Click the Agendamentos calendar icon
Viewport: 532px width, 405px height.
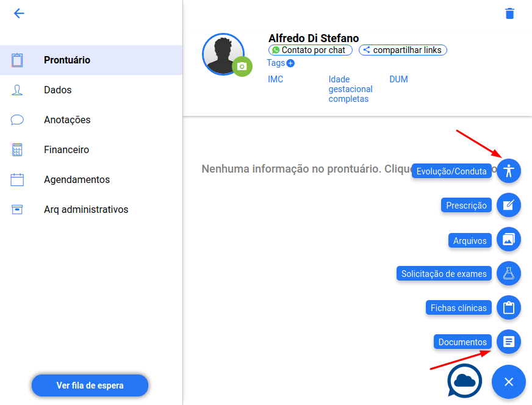tap(17, 179)
